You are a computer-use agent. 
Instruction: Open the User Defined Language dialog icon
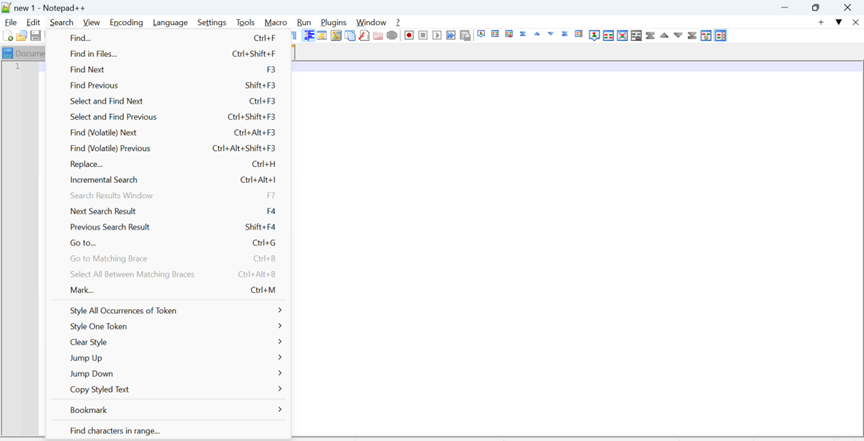click(322, 36)
